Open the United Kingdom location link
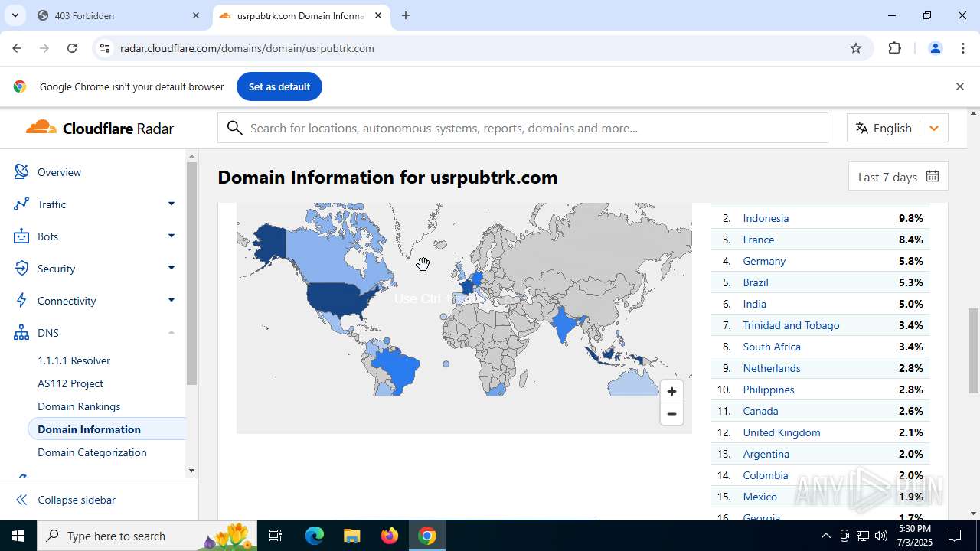The image size is (980, 551). point(782,432)
